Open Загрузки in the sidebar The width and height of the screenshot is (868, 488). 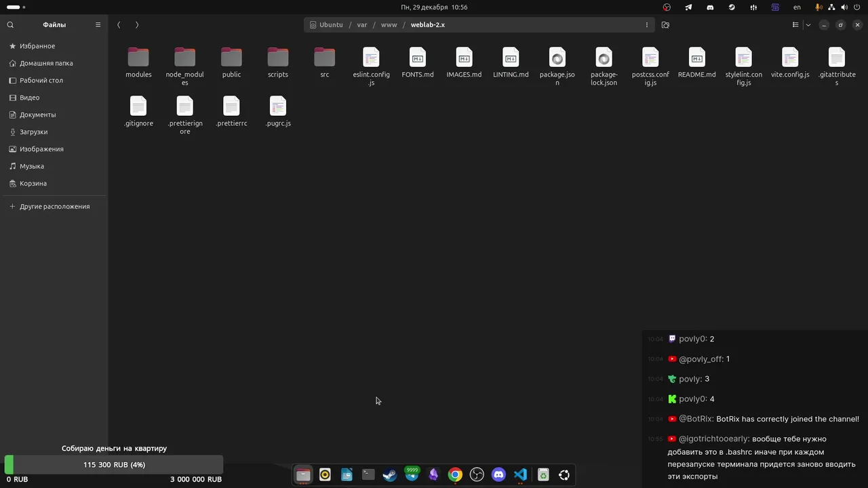54,131
